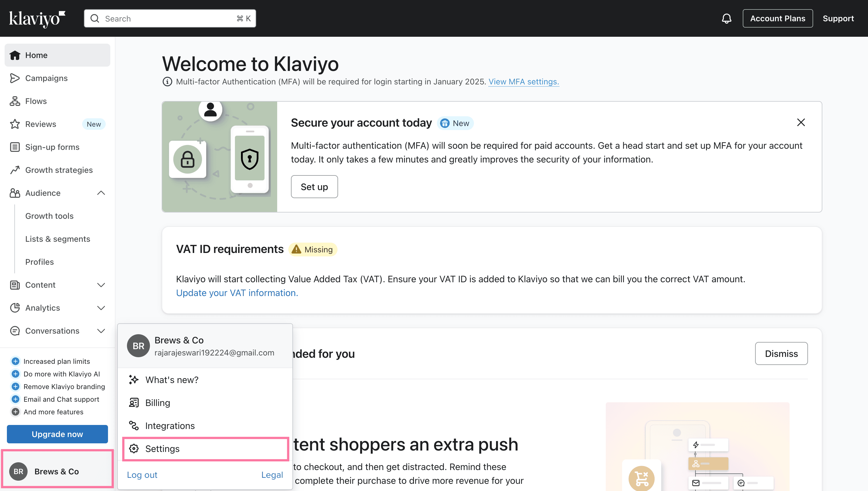Click Set up MFA button
The image size is (868, 491).
[x=314, y=186]
